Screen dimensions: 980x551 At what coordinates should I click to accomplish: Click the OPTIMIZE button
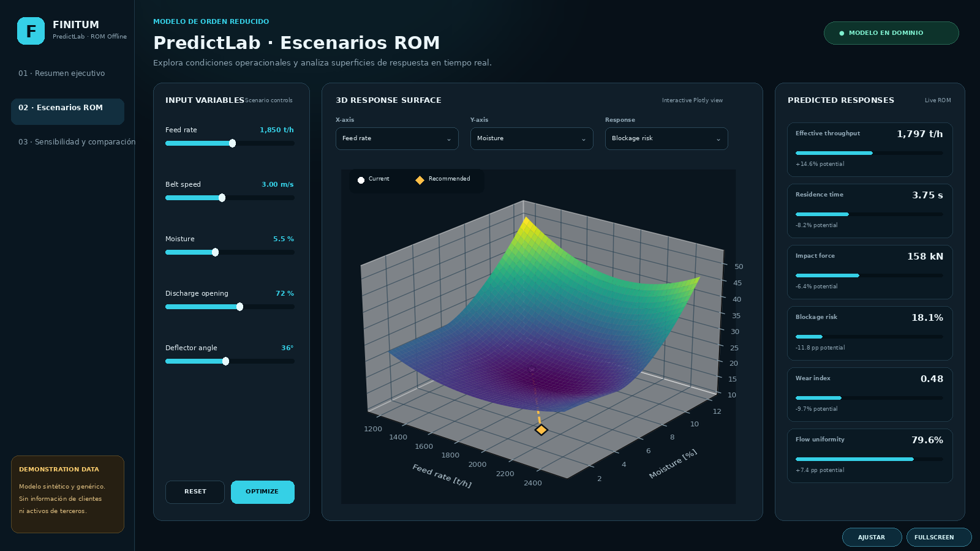tap(263, 492)
